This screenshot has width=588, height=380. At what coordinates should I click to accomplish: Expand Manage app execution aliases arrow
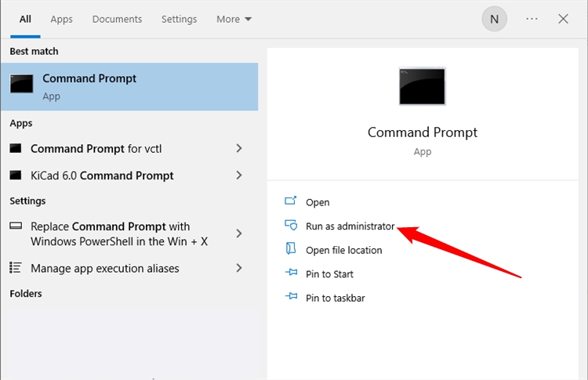point(239,268)
